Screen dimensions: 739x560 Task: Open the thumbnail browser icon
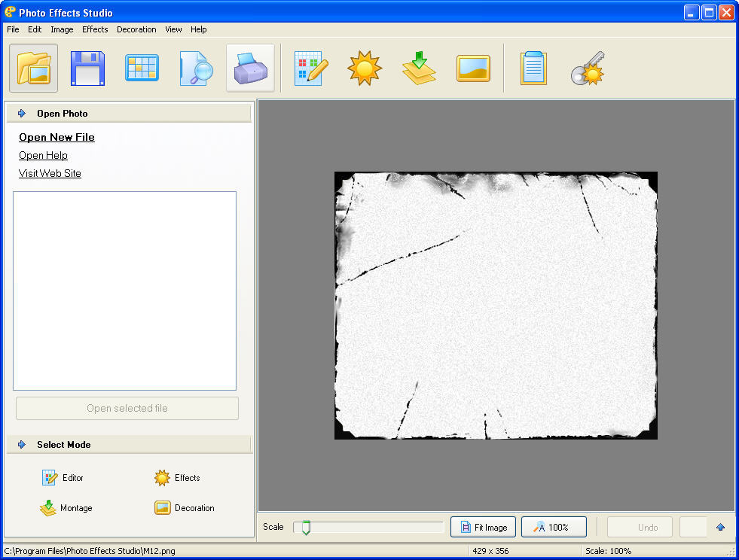tap(142, 68)
